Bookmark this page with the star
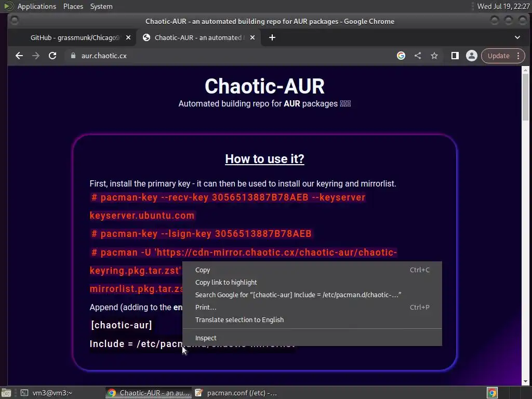The image size is (532, 399). tap(434, 56)
